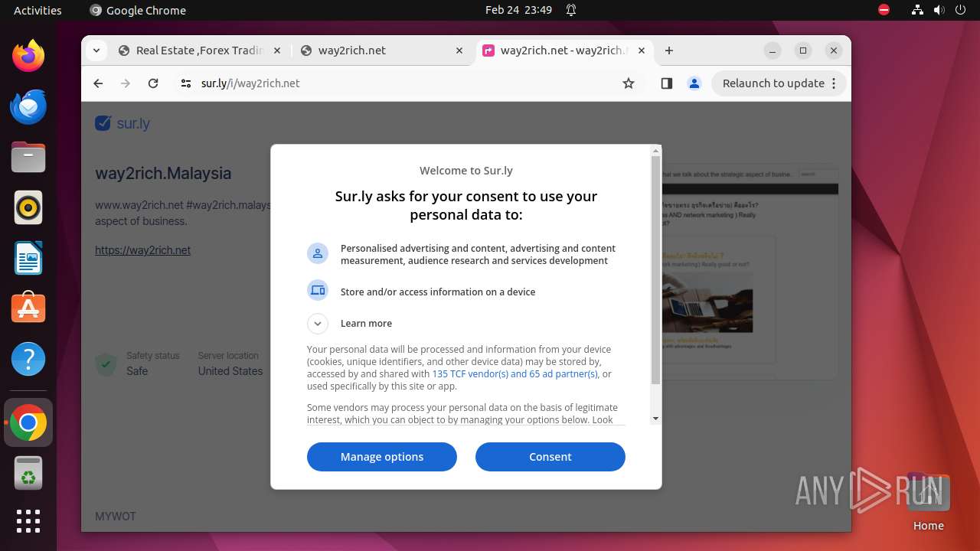Open the Activities overview

click(x=38, y=10)
